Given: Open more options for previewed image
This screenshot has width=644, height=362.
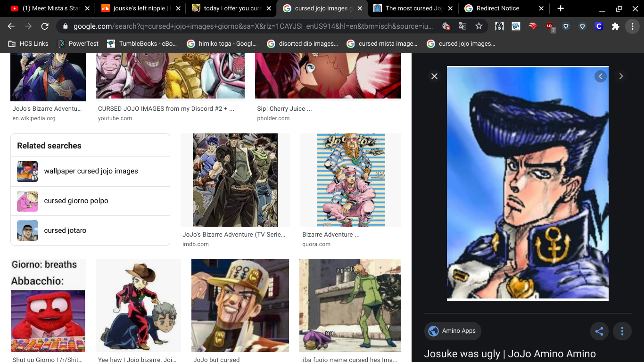Looking at the screenshot, I should [622, 331].
